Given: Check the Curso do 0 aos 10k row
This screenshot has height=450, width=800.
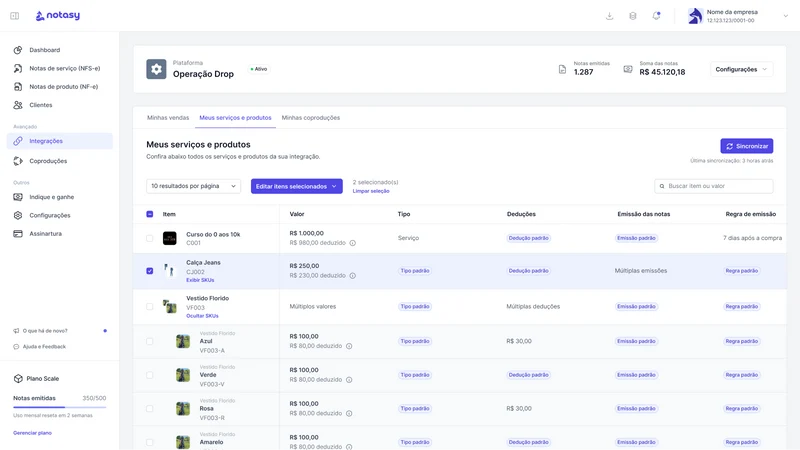Looking at the screenshot, I should 149,238.
